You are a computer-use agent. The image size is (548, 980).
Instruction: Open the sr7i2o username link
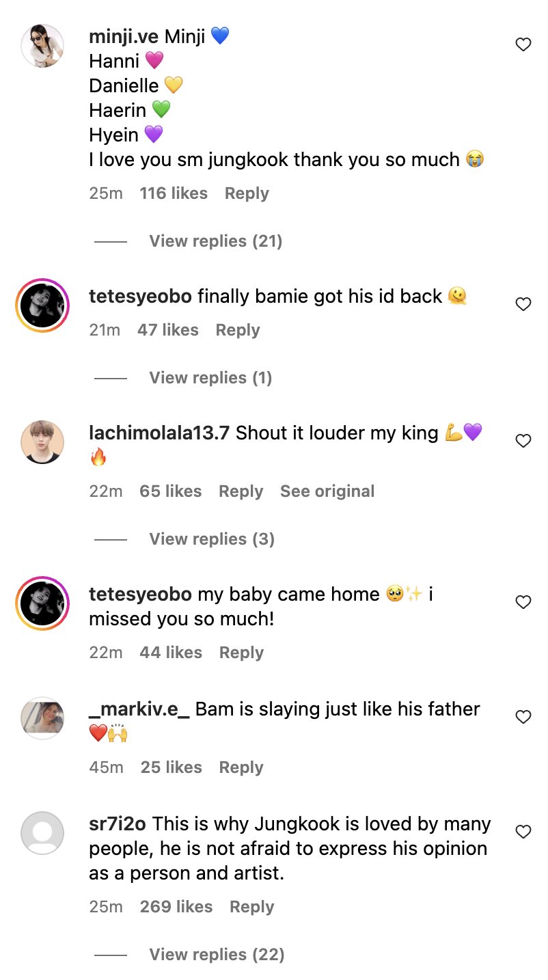(x=118, y=824)
